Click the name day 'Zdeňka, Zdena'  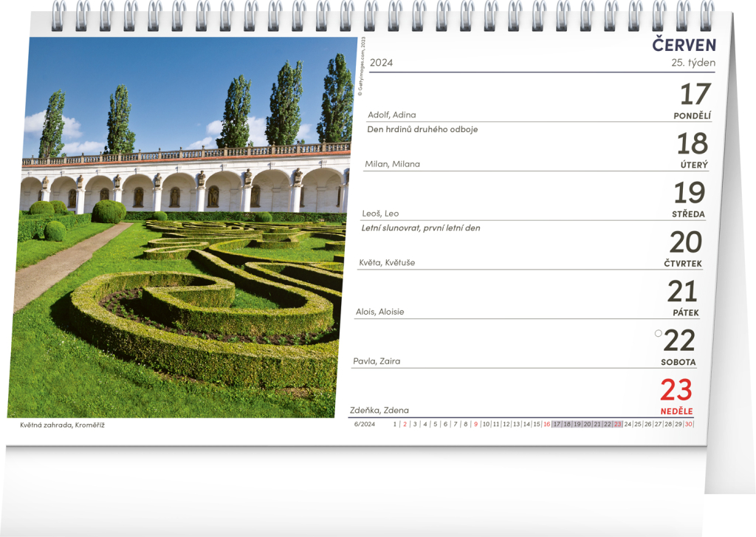click(x=379, y=410)
